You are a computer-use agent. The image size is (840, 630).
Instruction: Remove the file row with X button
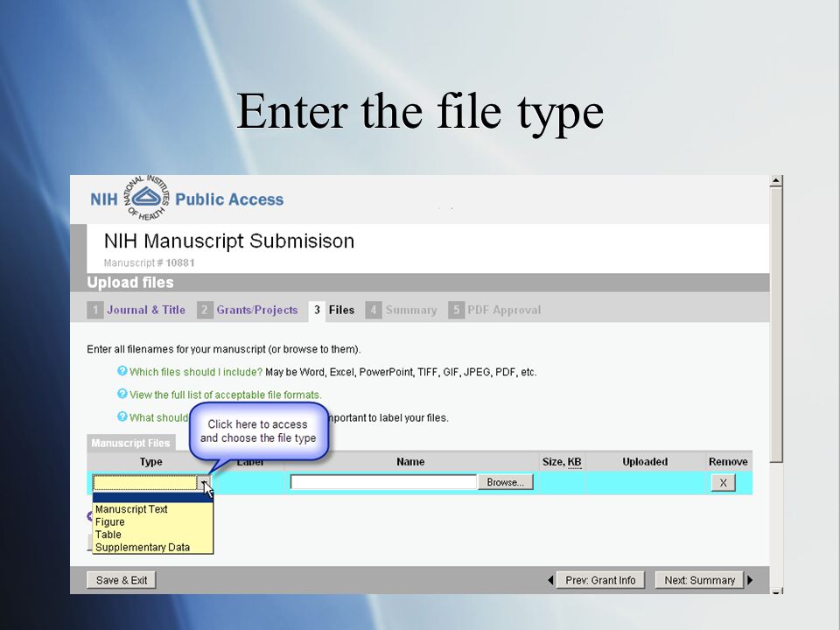click(x=724, y=483)
